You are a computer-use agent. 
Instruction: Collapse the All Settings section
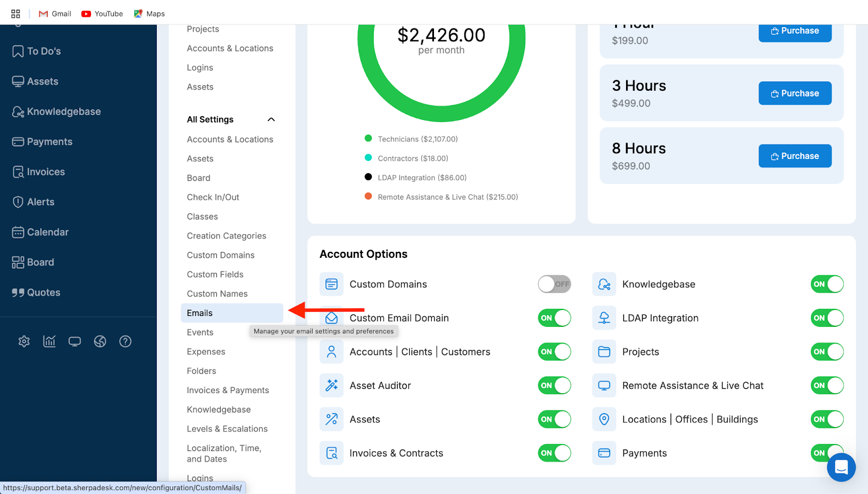coord(271,119)
